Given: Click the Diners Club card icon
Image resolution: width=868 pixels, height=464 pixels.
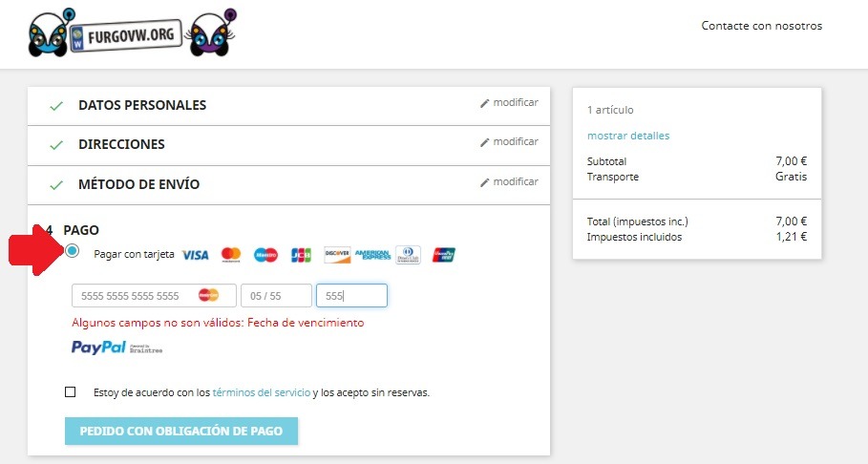Looking at the screenshot, I should pyautogui.click(x=408, y=255).
